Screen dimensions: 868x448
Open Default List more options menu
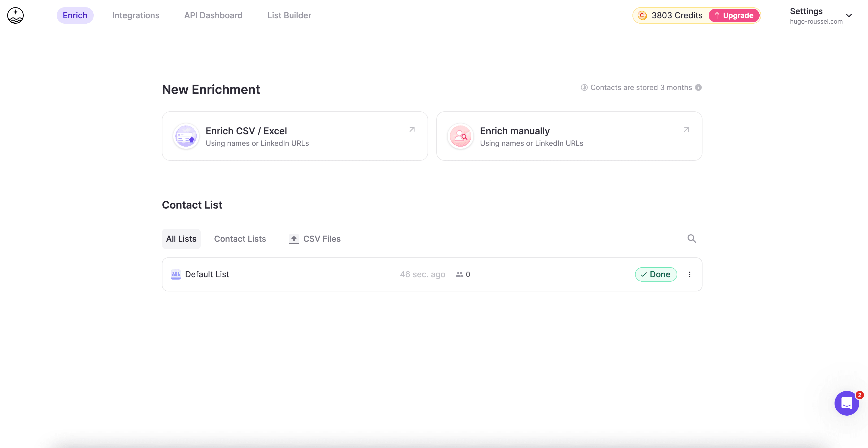click(689, 274)
